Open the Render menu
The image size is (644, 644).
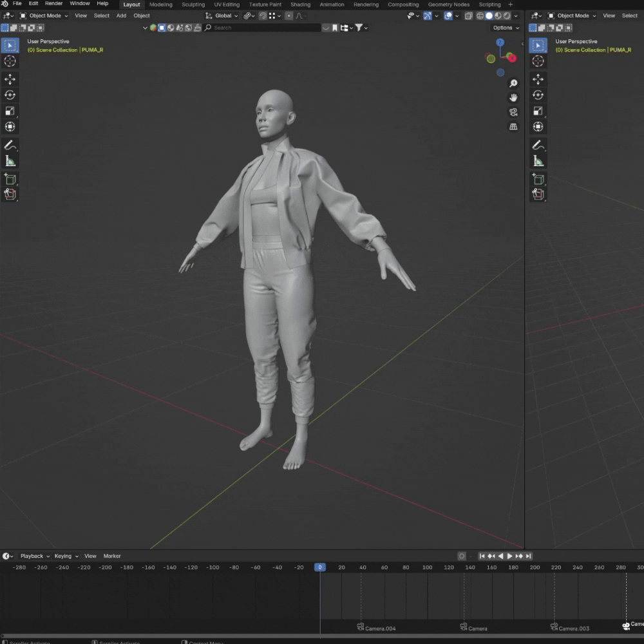pyautogui.click(x=53, y=4)
